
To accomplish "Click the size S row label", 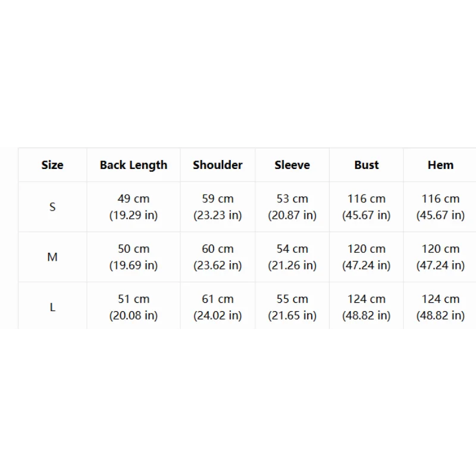I will click(52, 207).
